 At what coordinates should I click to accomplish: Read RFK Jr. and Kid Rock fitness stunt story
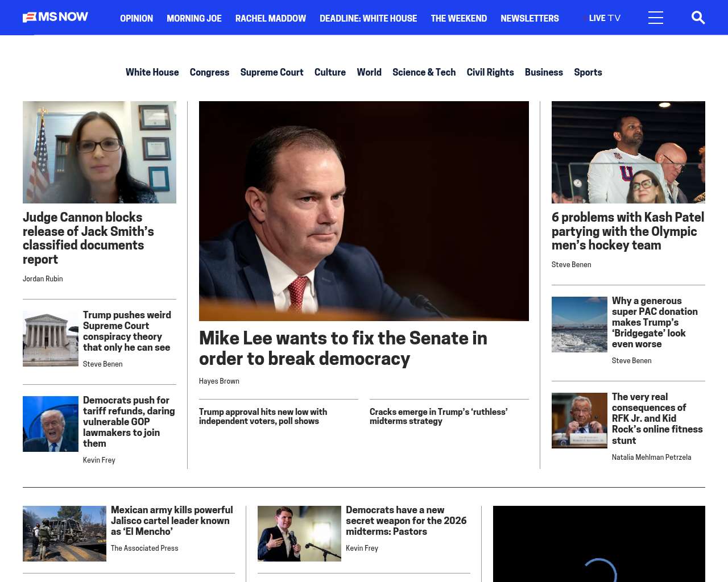click(657, 418)
